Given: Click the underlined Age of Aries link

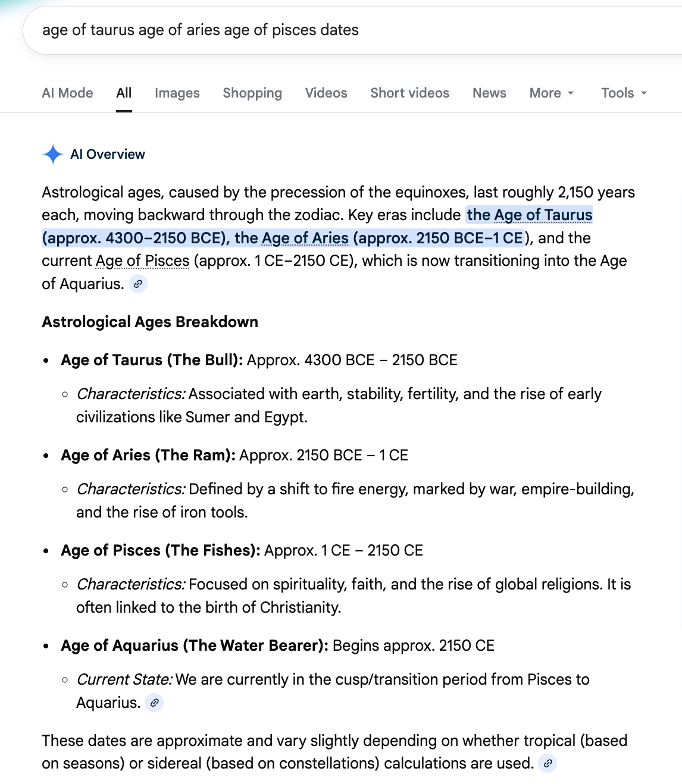Looking at the screenshot, I should tap(305, 238).
